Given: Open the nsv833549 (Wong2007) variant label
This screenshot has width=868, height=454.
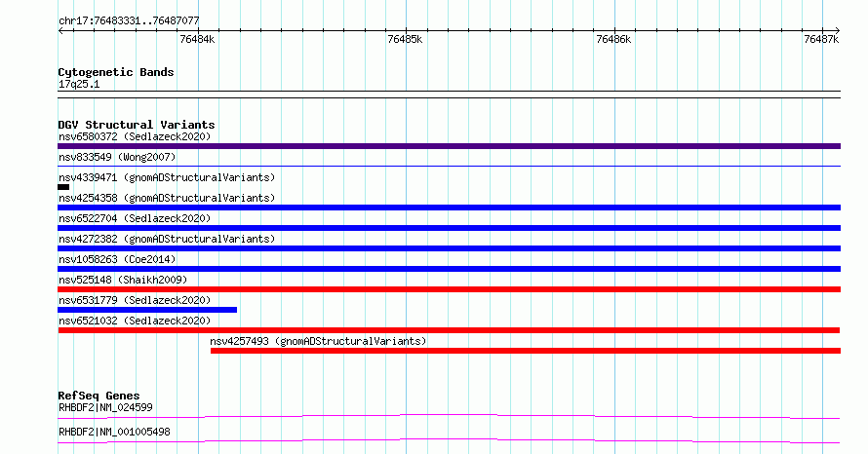Looking at the screenshot, I should (x=117, y=157).
